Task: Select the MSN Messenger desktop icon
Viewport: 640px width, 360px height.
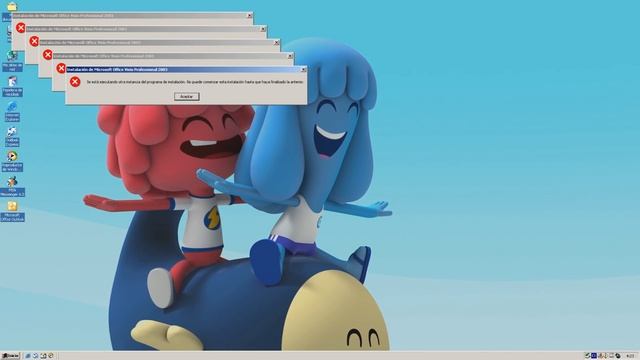Action: pyautogui.click(x=12, y=187)
